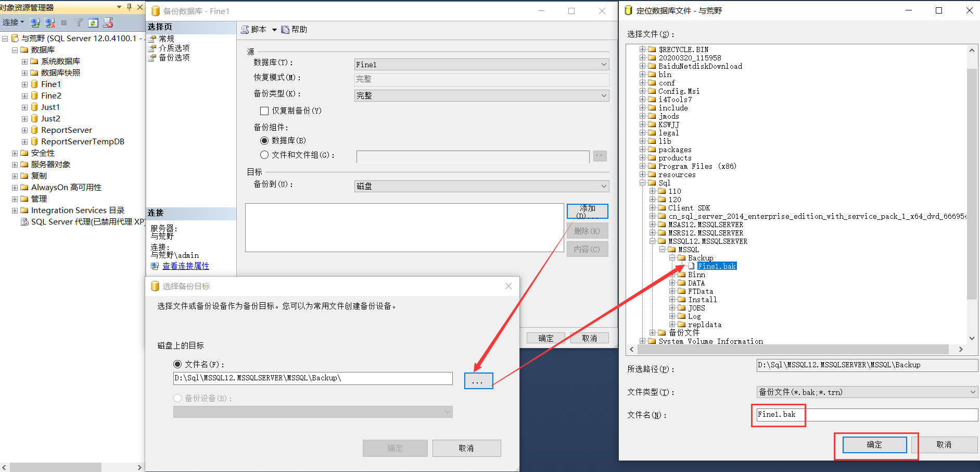Click the scripting options icon in Object Explorer toolbar
The width and height of the screenshot is (980, 472).
pyautogui.click(x=108, y=22)
